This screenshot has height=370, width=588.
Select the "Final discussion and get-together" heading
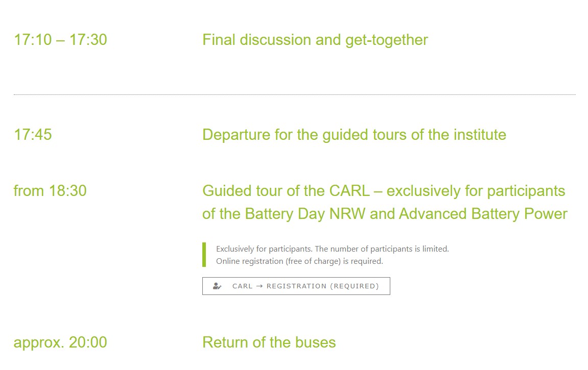tap(315, 40)
